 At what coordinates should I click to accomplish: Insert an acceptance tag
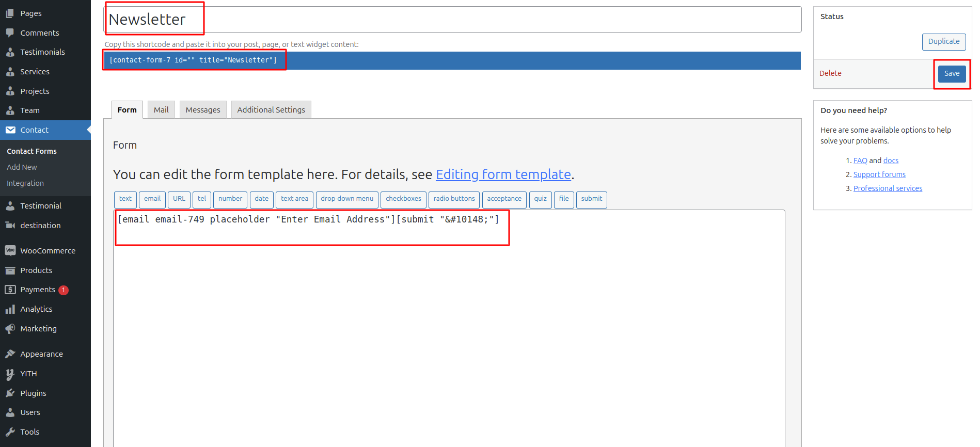[504, 199]
